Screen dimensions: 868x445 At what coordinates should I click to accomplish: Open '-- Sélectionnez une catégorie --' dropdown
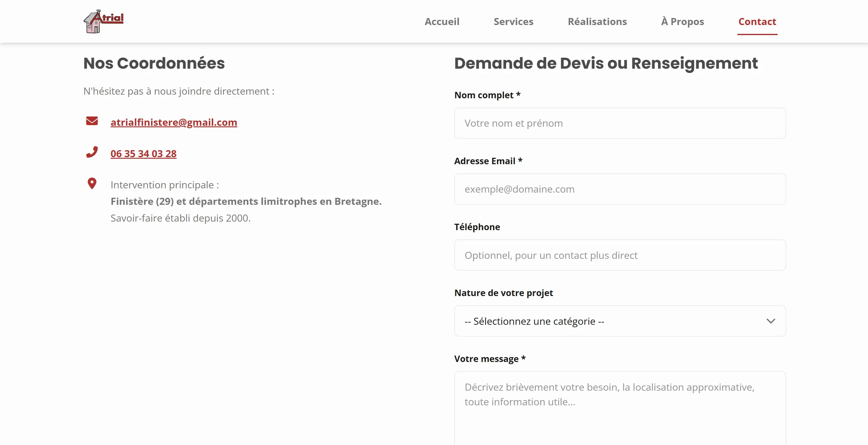[x=620, y=321]
